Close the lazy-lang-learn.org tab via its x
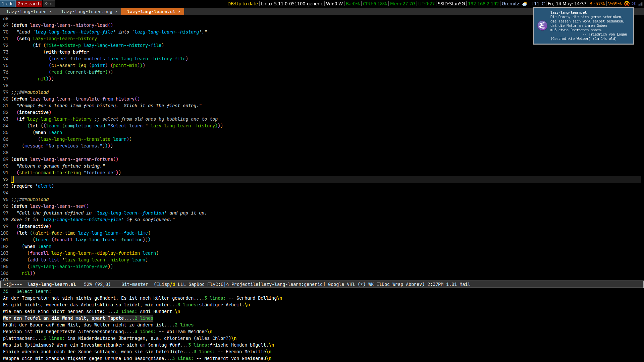 [116, 12]
